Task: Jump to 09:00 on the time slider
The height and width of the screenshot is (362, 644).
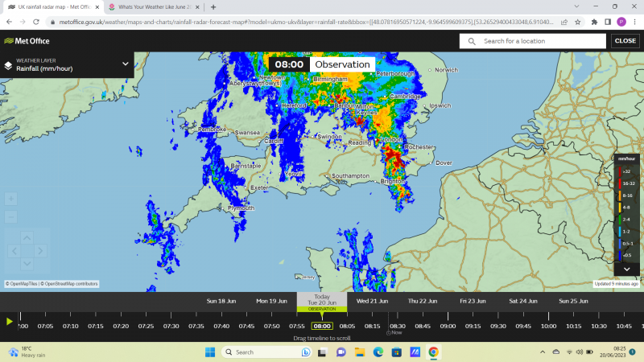Action: (448, 326)
